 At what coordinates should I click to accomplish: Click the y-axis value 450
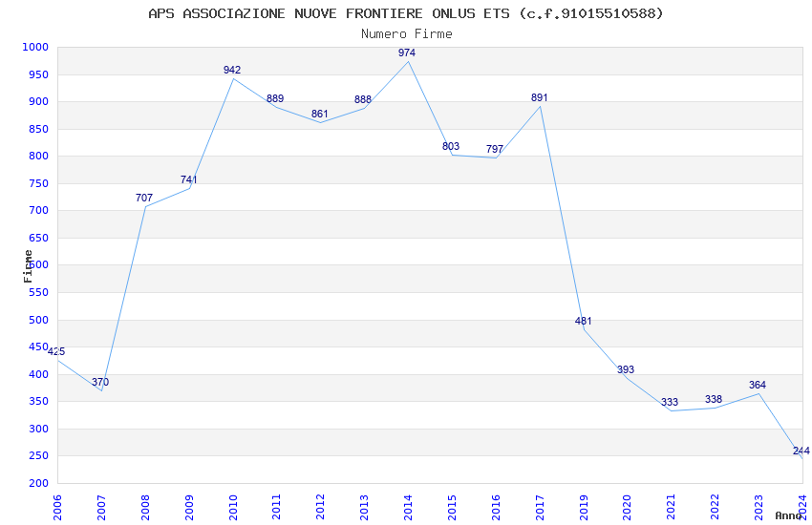tap(38, 347)
